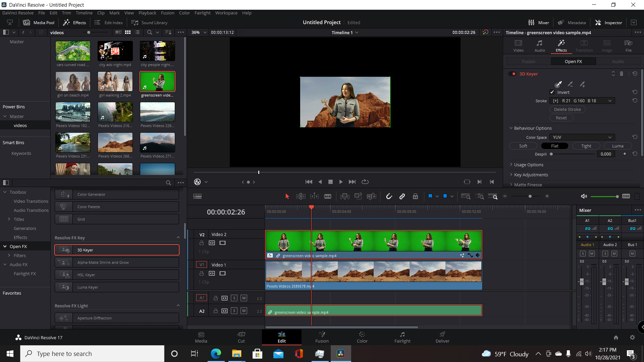Toggle the Effects library panel

pos(74,22)
